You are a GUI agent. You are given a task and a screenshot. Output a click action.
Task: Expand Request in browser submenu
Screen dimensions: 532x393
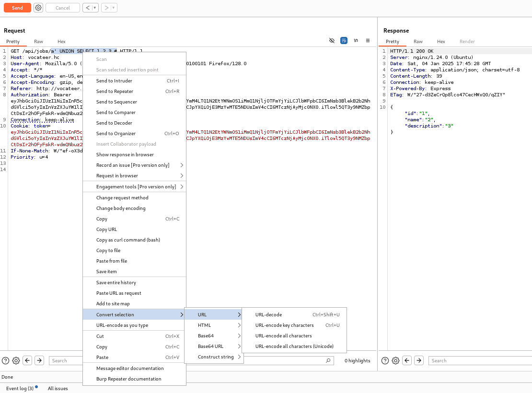(134, 175)
